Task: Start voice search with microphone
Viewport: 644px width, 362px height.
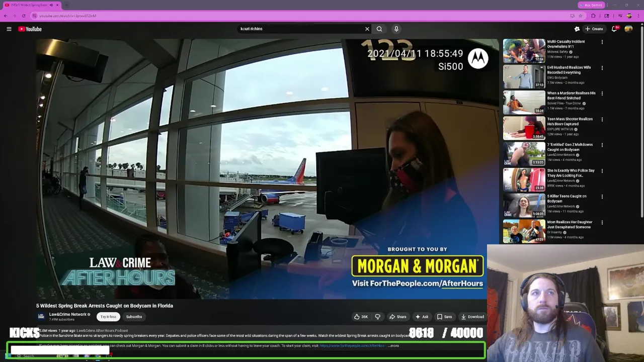Action: coord(396,29)
